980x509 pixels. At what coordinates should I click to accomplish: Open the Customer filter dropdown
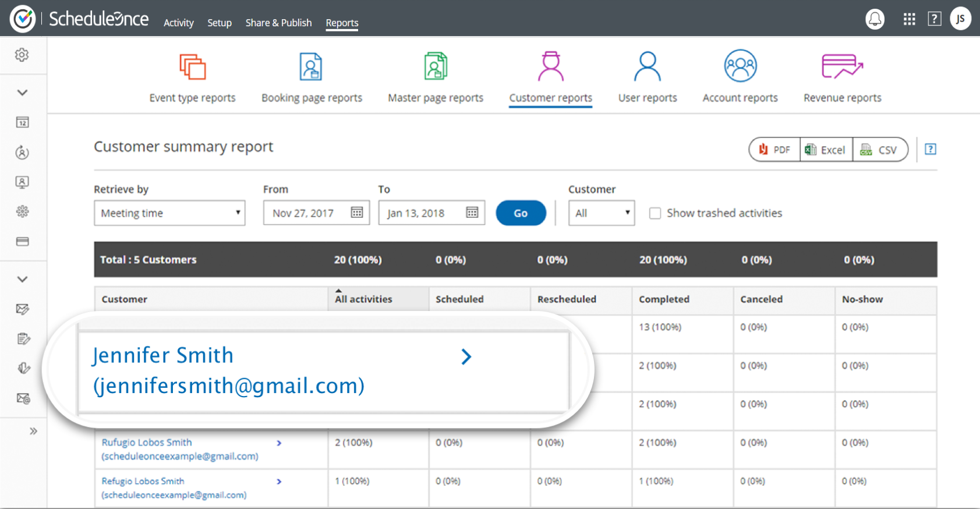click(x=602, y=213)
